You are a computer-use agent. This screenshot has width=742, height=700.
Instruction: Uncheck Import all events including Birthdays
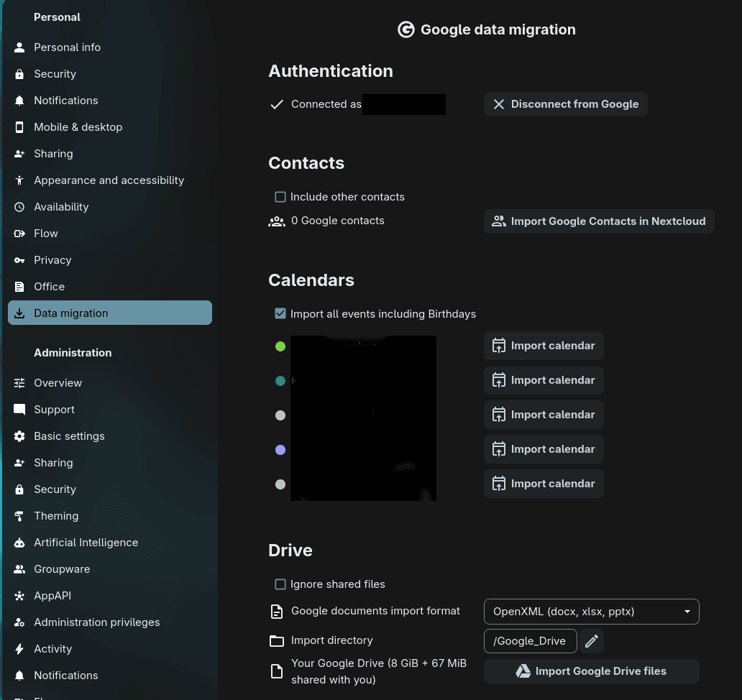[280, 314]
